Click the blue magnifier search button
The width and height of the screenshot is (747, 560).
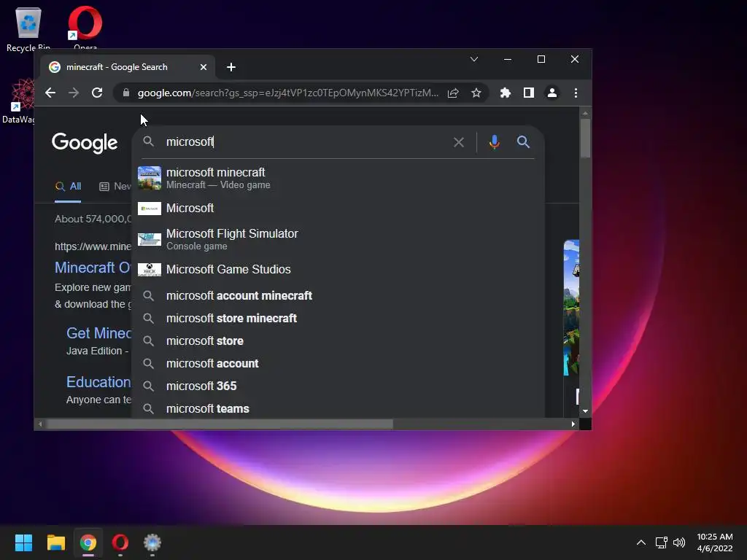click(523, 142)
